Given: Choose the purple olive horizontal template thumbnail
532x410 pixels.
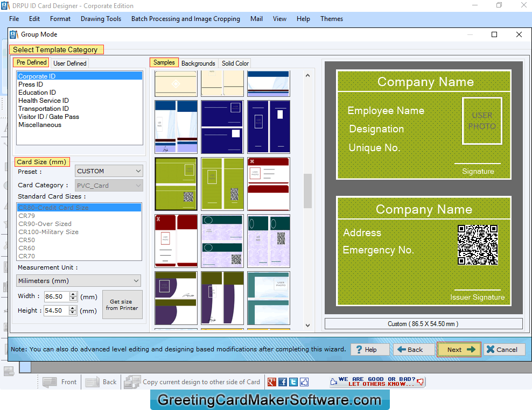Looking at the screenshot, I should tap(176, 298).
